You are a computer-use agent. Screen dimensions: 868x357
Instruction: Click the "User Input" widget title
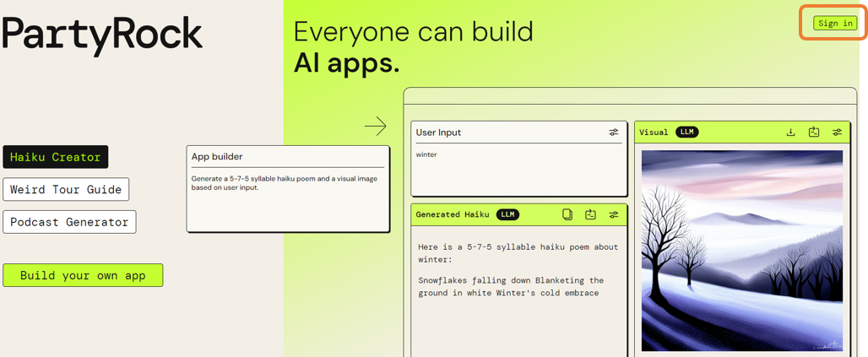coord(438,133)
